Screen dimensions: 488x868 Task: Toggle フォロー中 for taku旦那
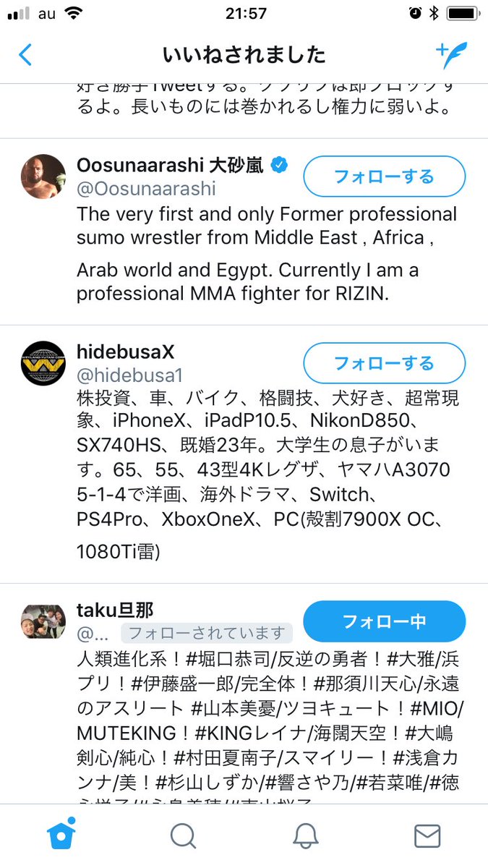click(x=384, y=621)
